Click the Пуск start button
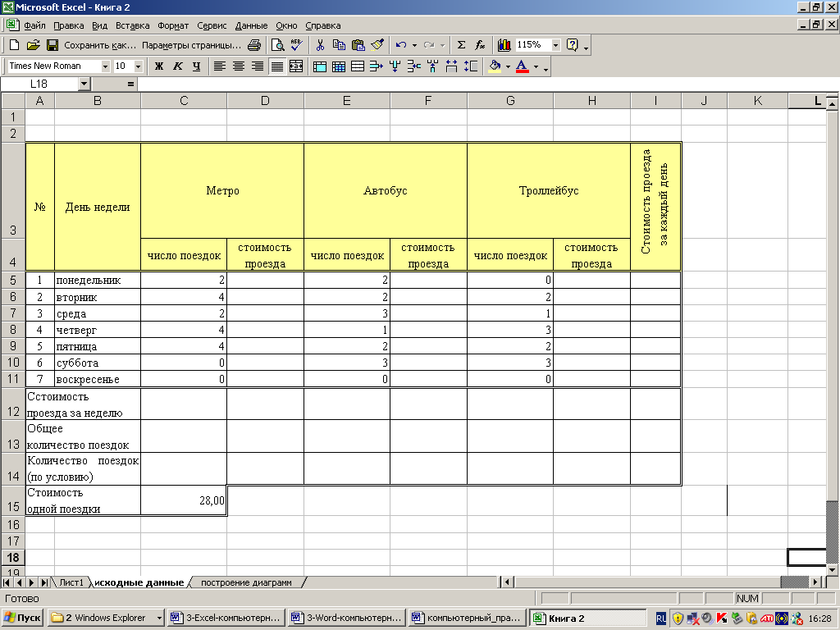This screenshot has width=840, height=630. (x=22, y=619)
